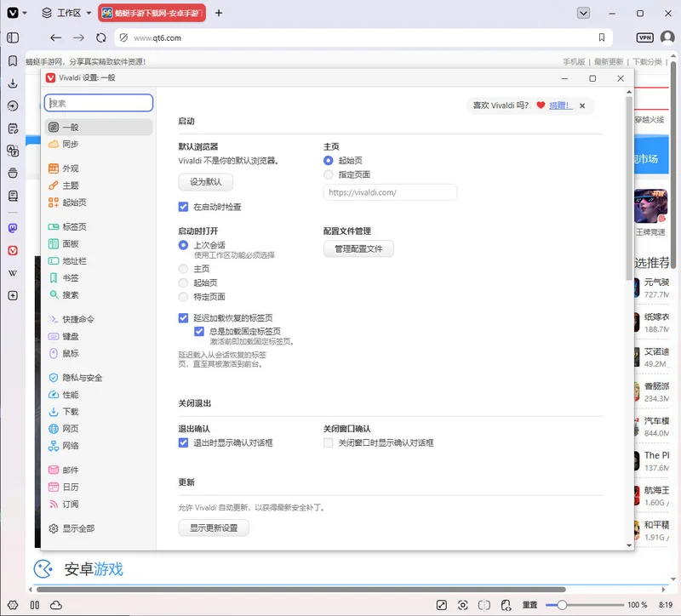Open 标签页 settings category
Image resolution: width=681 pixels, height=616 pixels.
click(99, 226)
